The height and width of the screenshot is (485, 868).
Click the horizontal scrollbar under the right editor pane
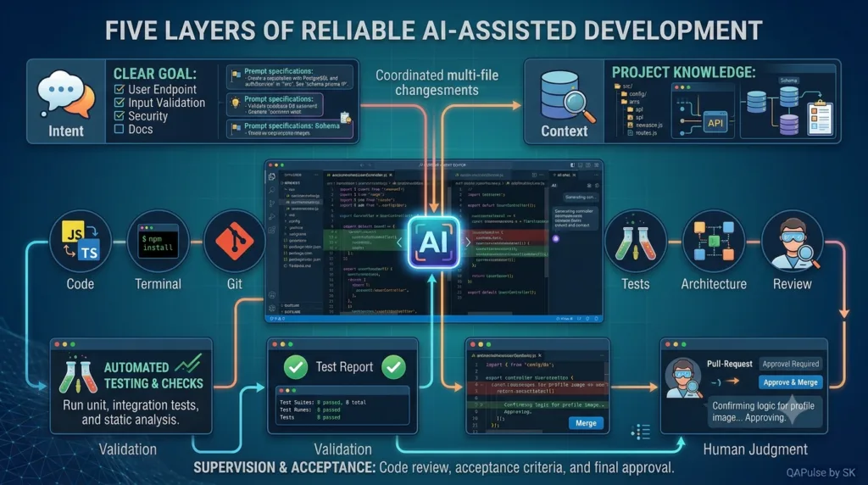tap(490, 313)
